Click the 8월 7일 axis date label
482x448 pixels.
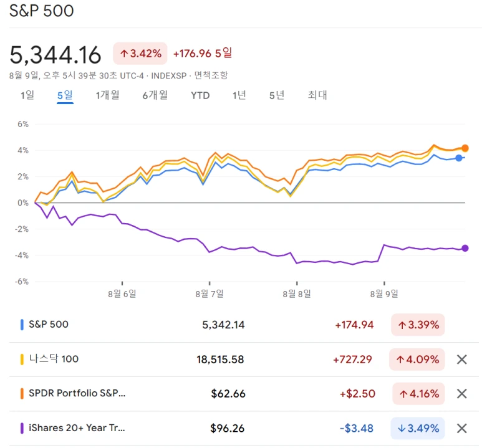click(x=210, y=293)
